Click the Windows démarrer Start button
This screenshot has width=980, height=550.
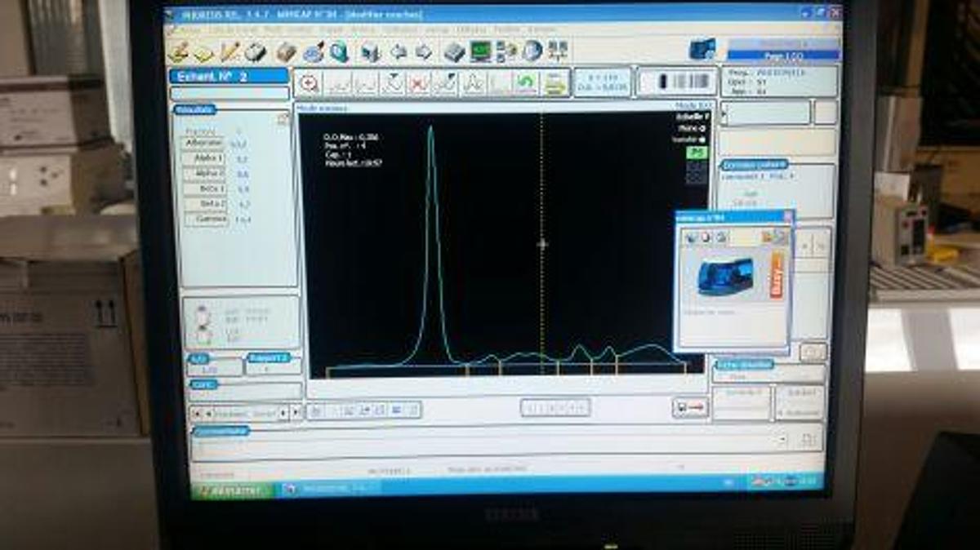232,490
